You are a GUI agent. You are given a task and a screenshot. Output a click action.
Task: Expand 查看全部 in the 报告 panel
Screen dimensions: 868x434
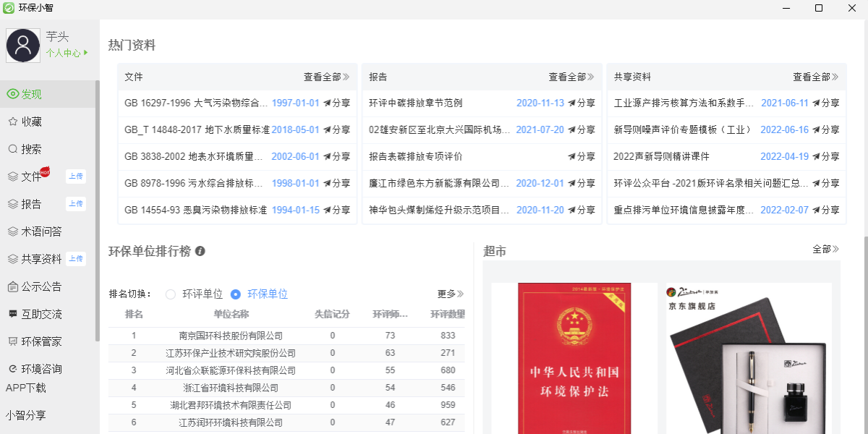571,77
